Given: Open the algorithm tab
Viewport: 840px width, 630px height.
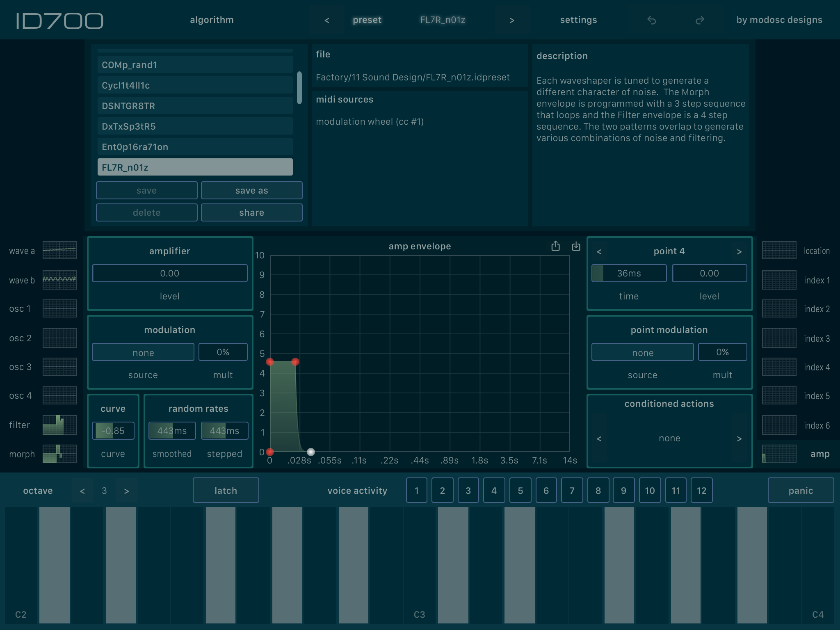Looking at the screenshot, I should point(212,20).
